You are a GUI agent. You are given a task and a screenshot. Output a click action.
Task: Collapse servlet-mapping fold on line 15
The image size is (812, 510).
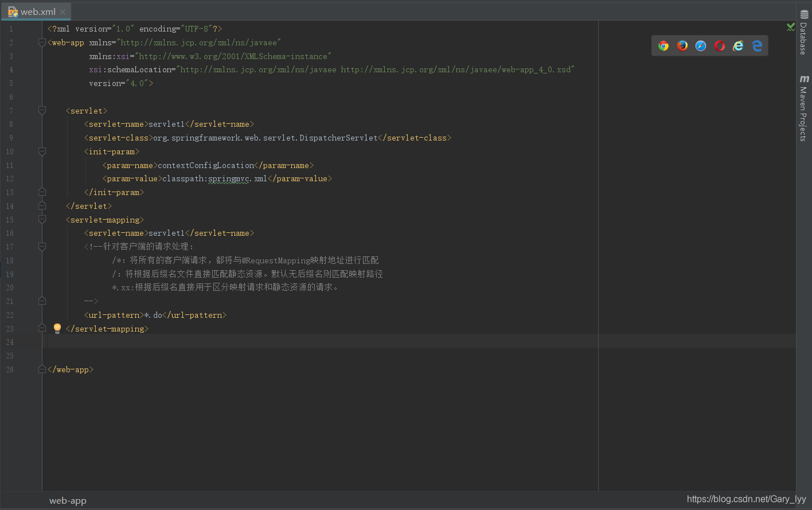click(x=42, y=219)
